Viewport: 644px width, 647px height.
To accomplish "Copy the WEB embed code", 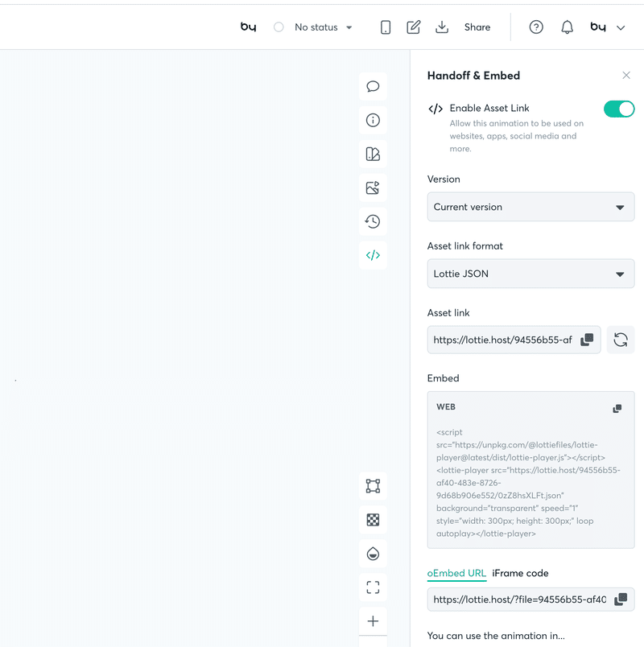I will [617, 409].
